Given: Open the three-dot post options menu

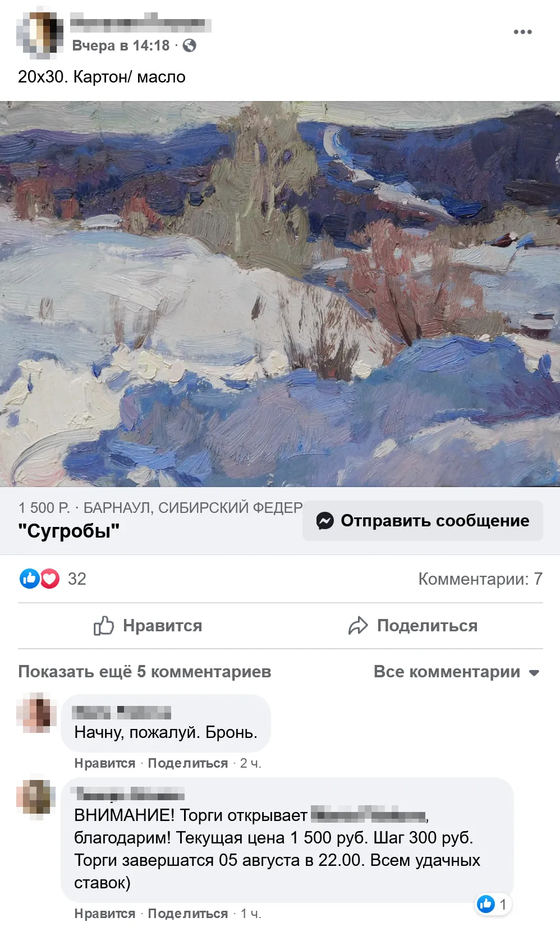Looking at the screenshot, I should coord(522,32).
